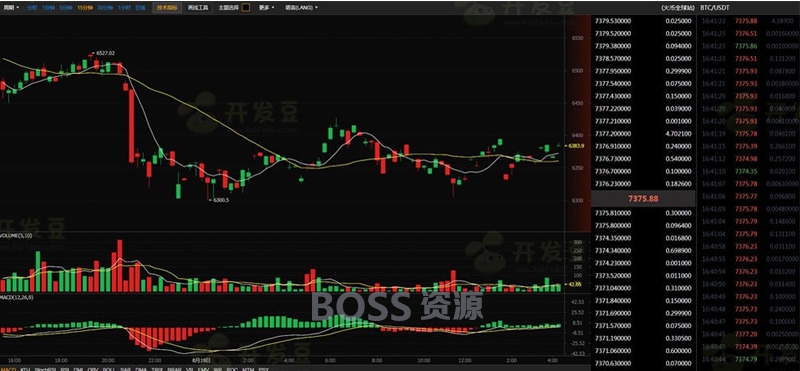Select the 30分钟 interval
The width and height of the screenshot is (800, 371).
coord(104,8)
